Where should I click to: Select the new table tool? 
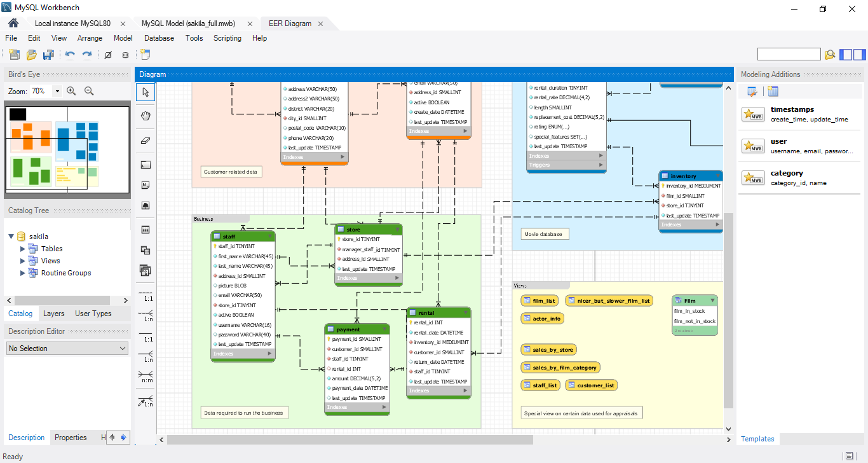pyautogui.click(x=146, y=230)
